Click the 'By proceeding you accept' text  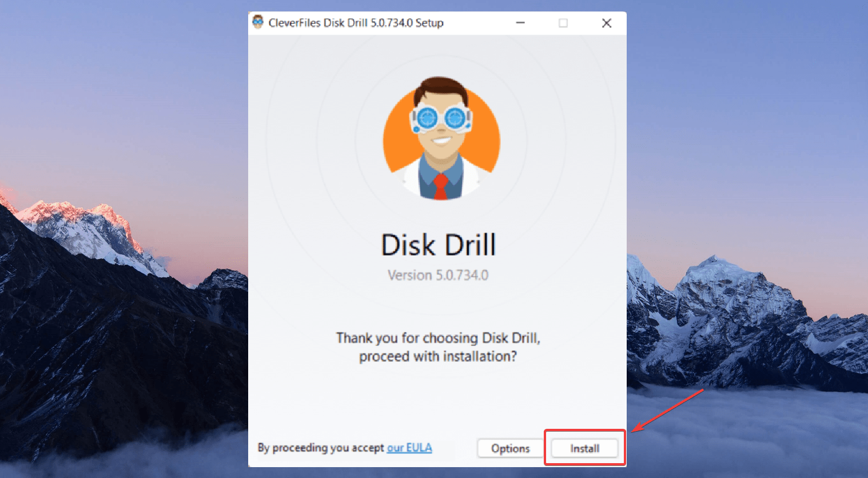pos(321,448)
